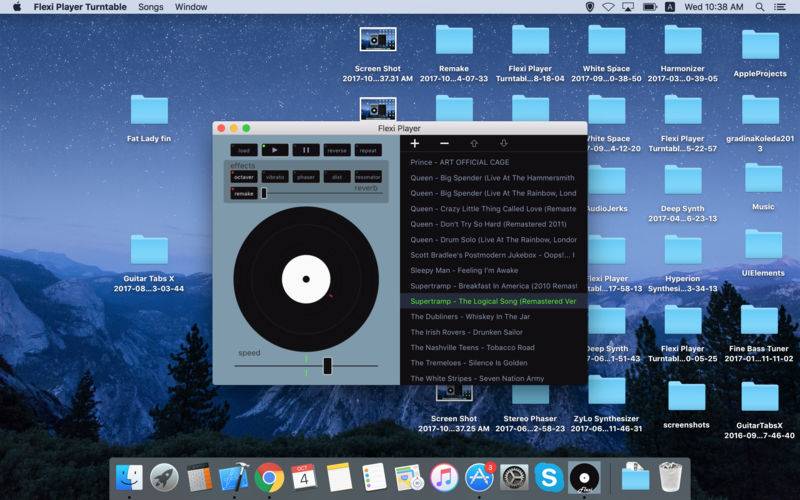Pause the track with pause button
The width and height of the screenshot is (800, 500).
pyautogui.click(x=306, y=150)
